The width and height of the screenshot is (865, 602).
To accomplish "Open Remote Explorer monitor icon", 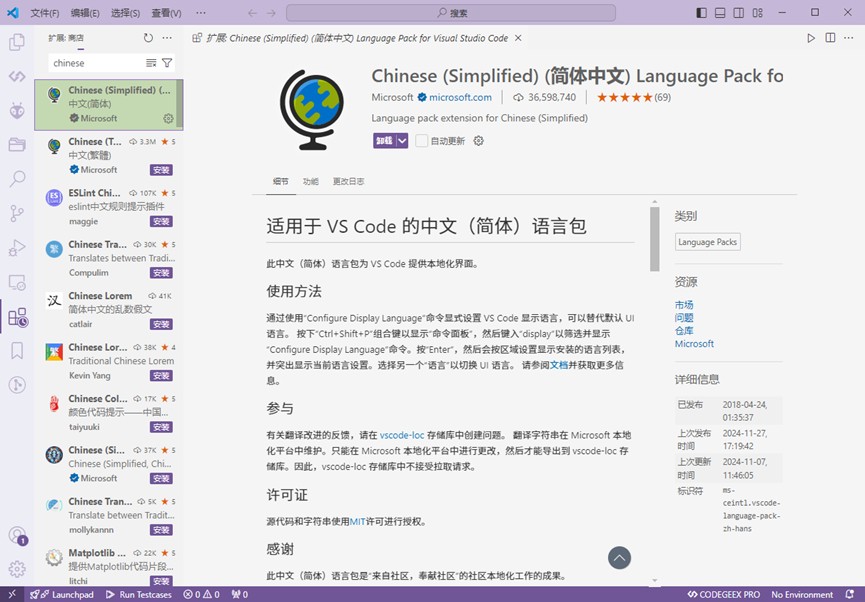I will [x=17, y=283].
